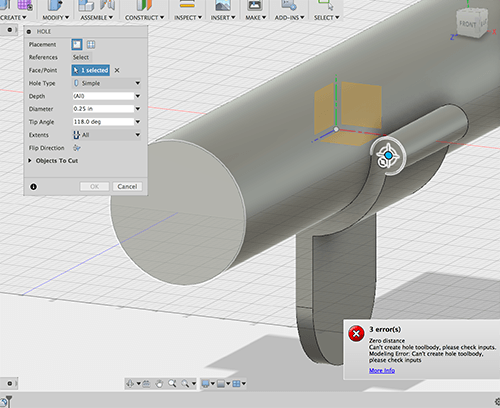The width and height of the screenshot is (500, 408).
Task: Click the Grid and Snaps icon
Action: coord(221,384)
